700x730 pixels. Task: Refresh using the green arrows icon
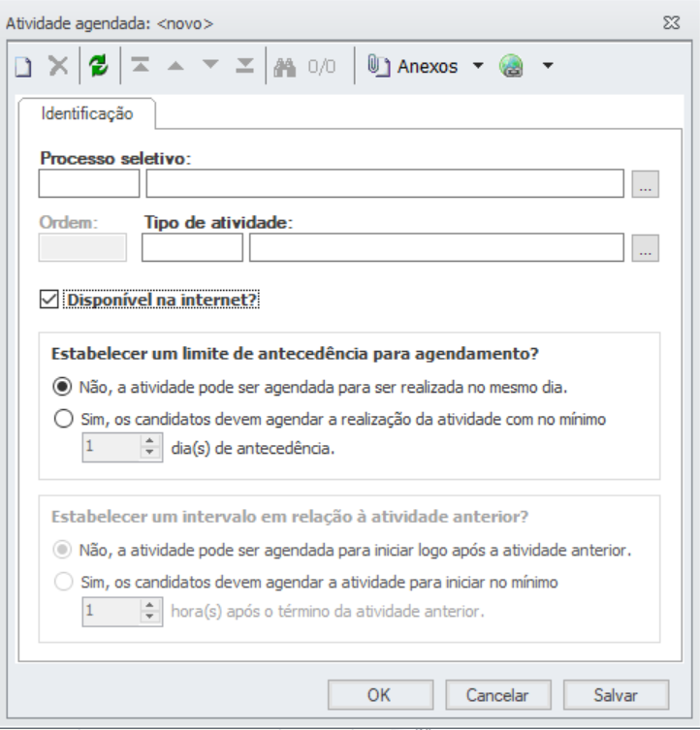pyautogui.click(x=99, y=66)
